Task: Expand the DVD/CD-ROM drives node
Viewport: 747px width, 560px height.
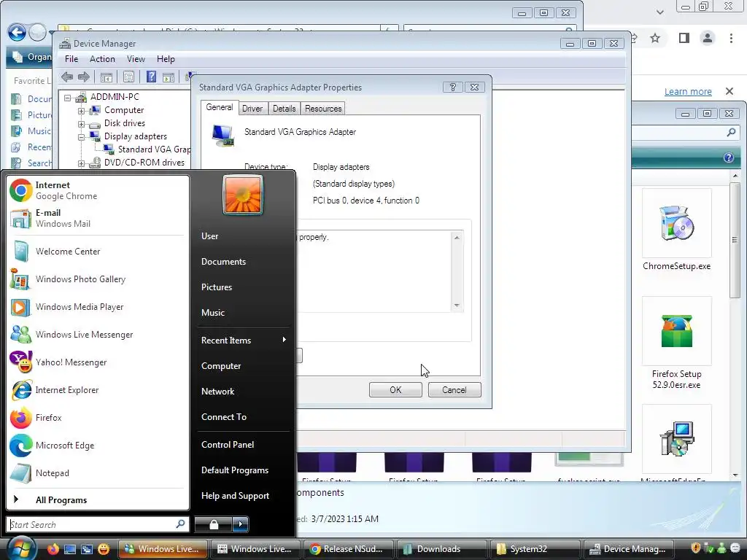Action: coord(81,163)
